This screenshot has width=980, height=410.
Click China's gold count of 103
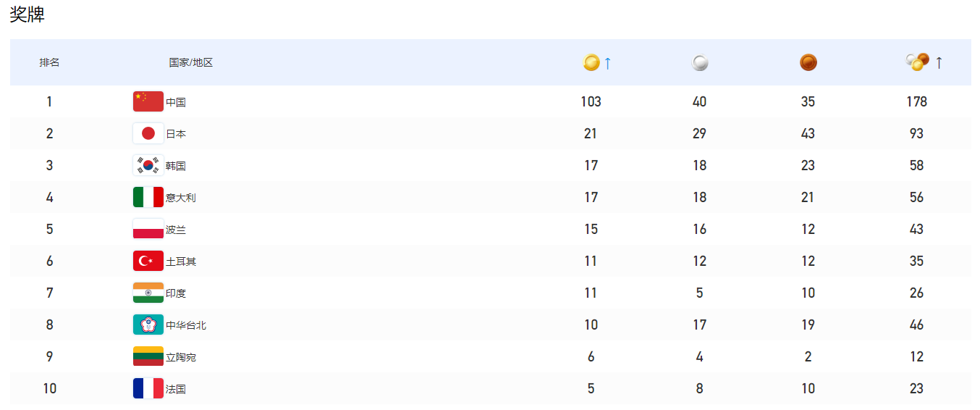(x=591, y=101)
